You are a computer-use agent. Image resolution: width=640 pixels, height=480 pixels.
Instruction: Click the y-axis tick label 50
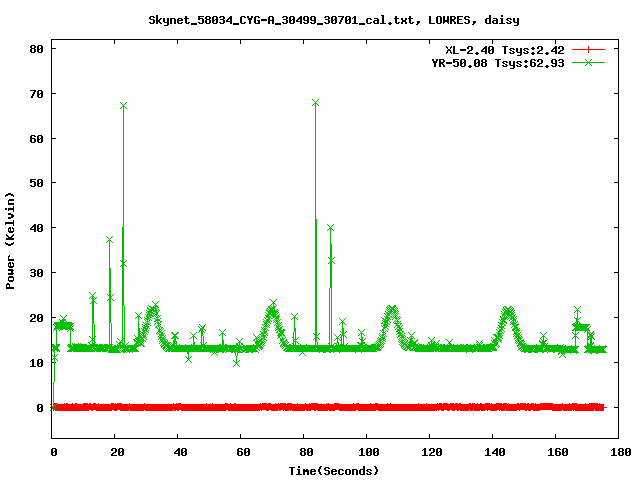pos(36,183)
